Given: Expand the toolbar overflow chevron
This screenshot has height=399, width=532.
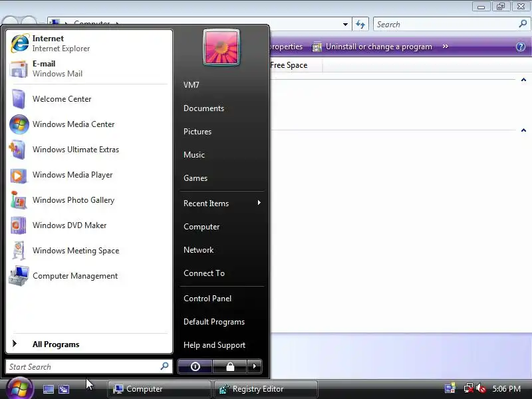Looking at the screenshot, I should point(446,47).
